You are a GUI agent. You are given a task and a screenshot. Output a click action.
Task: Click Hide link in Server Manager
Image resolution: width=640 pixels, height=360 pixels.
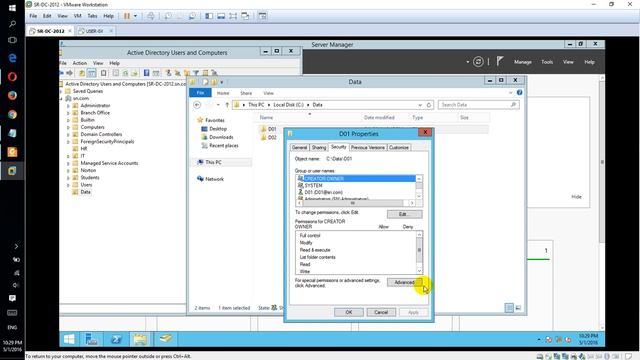(x=576, y=197)
